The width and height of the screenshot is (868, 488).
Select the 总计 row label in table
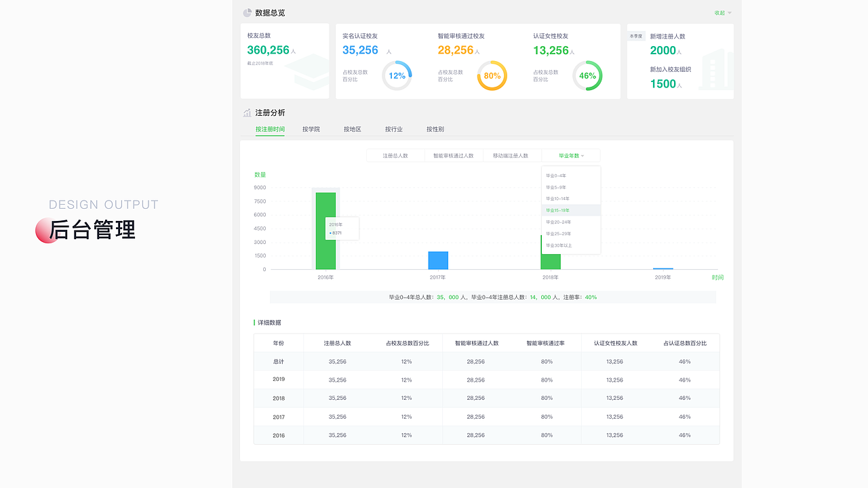[x=279, y=361]
